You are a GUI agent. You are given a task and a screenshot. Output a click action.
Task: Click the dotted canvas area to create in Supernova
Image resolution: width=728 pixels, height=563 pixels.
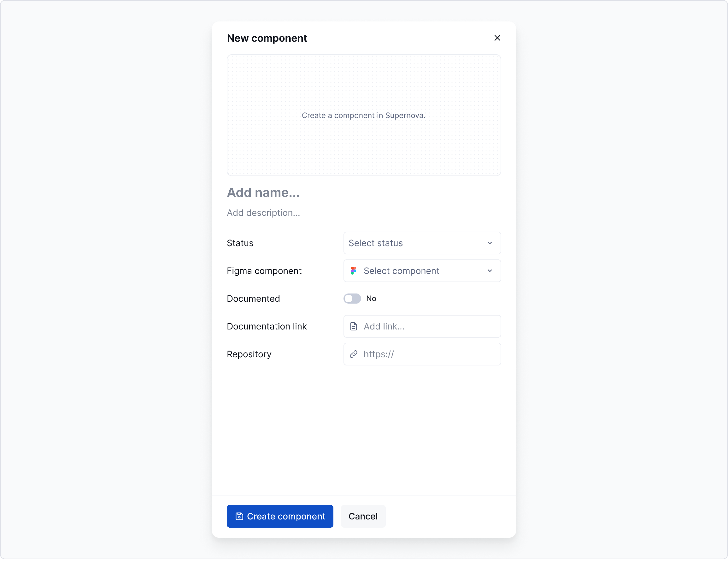pos(364,115)
